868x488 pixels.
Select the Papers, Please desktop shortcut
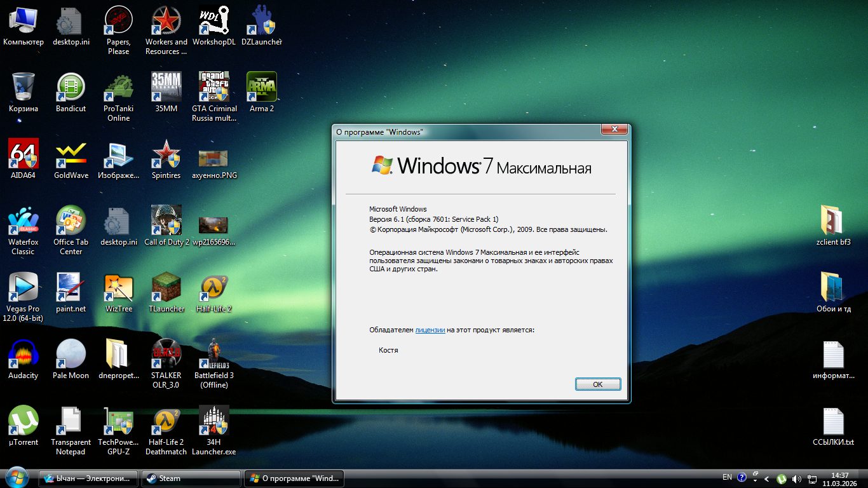[118, 22]
